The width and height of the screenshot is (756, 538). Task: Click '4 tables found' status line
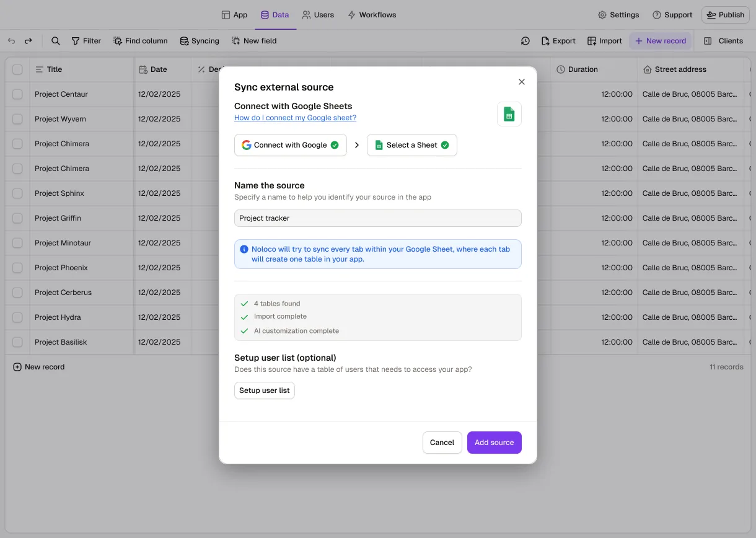[x=277, y=304]
